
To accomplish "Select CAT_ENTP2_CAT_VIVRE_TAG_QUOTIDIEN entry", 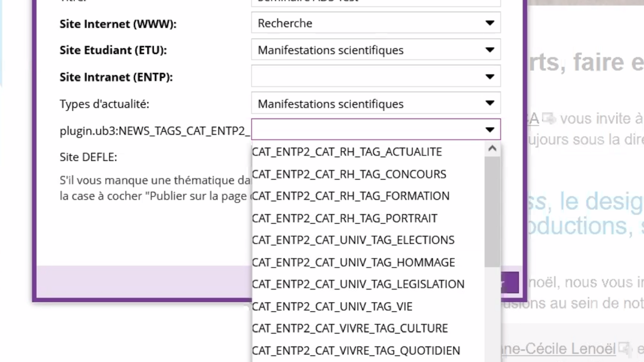I will pyautogui.click(x=356, y=350).
